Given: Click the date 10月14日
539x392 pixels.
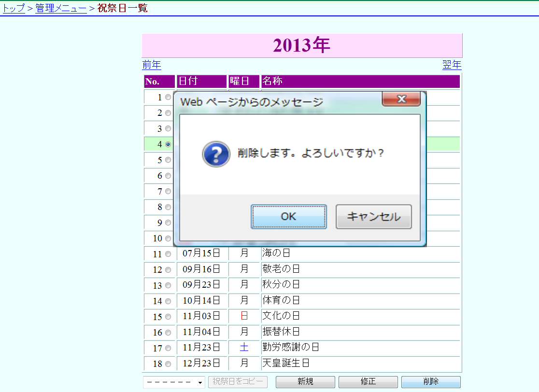Looking at the screenshot, I should [x=201, y=301].
